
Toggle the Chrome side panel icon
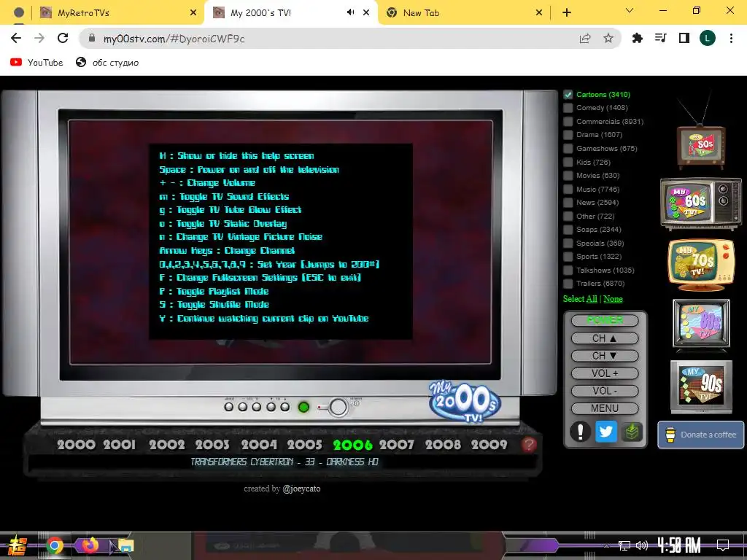684,38
